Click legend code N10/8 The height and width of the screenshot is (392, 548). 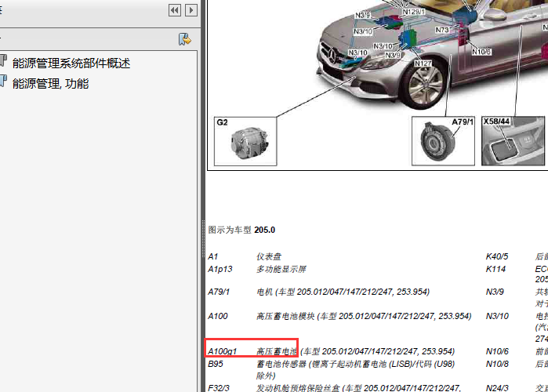(x=497, y=364)
